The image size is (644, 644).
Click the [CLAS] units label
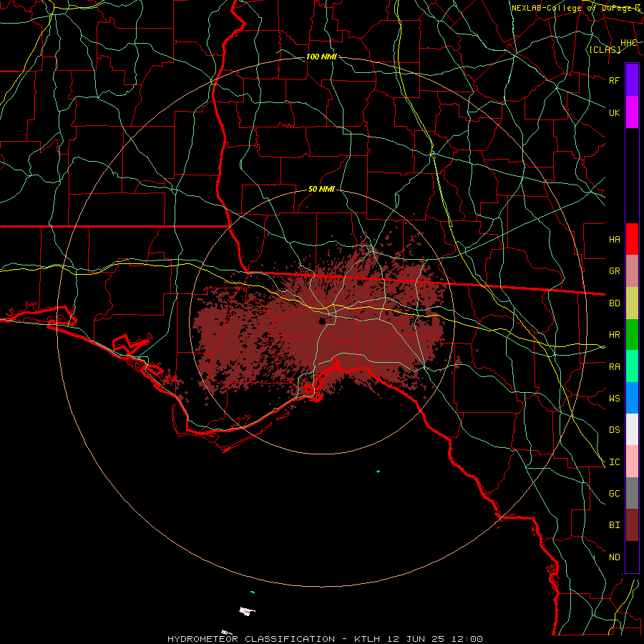(605, 49)
